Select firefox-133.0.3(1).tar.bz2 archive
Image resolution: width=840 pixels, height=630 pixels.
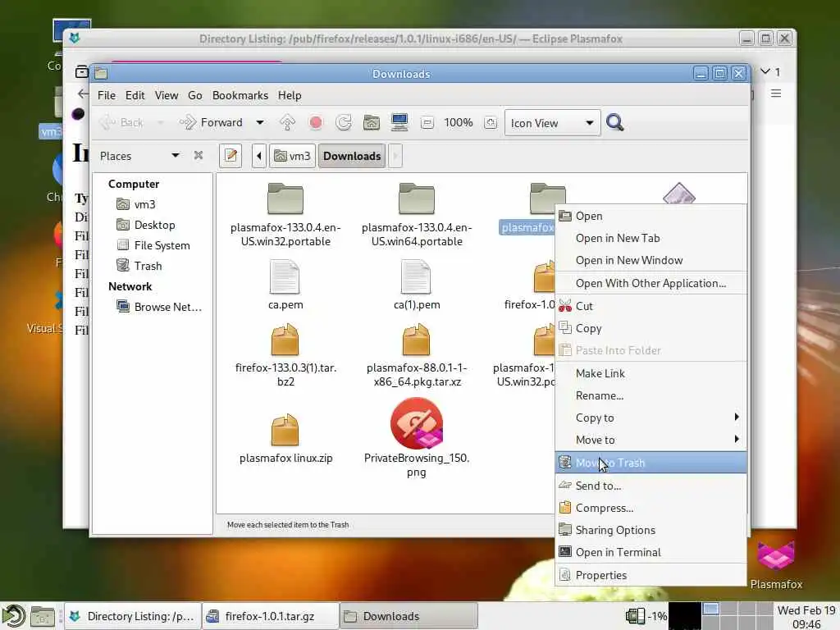pos(285,356)
